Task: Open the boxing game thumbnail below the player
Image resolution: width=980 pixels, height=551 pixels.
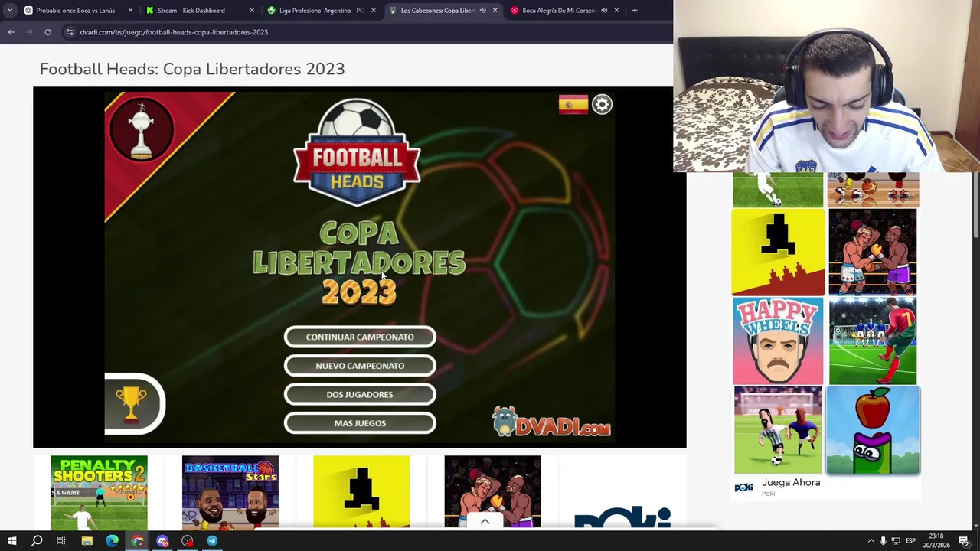Action: 492,492
